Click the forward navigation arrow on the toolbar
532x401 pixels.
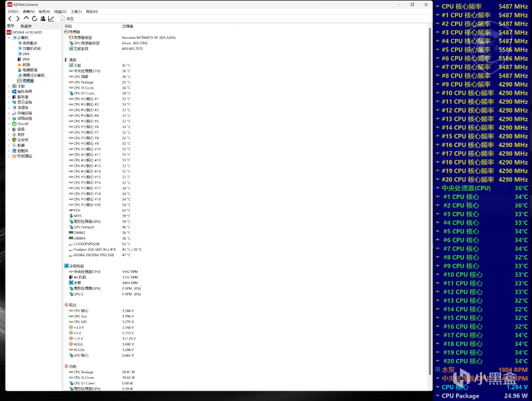[x=18, y=18]
